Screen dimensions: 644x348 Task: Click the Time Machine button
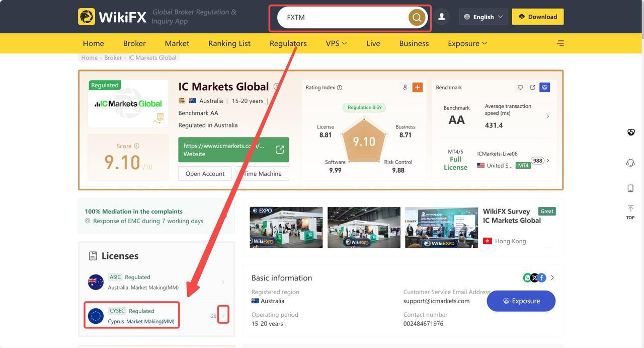263,173
